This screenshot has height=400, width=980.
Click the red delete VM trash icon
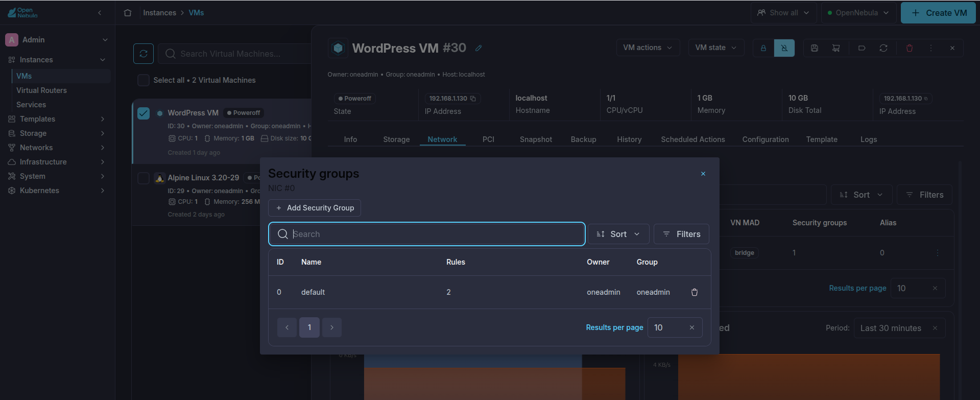pos(910,48)
